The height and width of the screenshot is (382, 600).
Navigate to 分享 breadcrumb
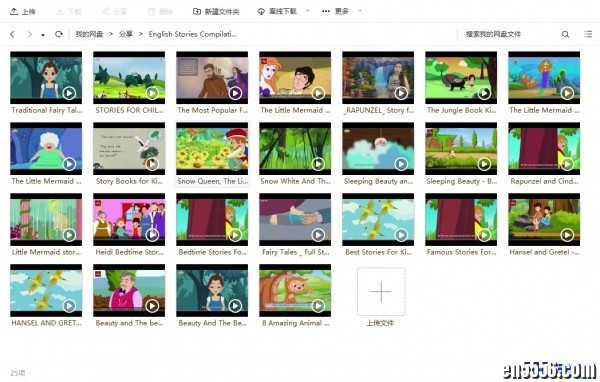pyautogui.click(x=126, y=34)
